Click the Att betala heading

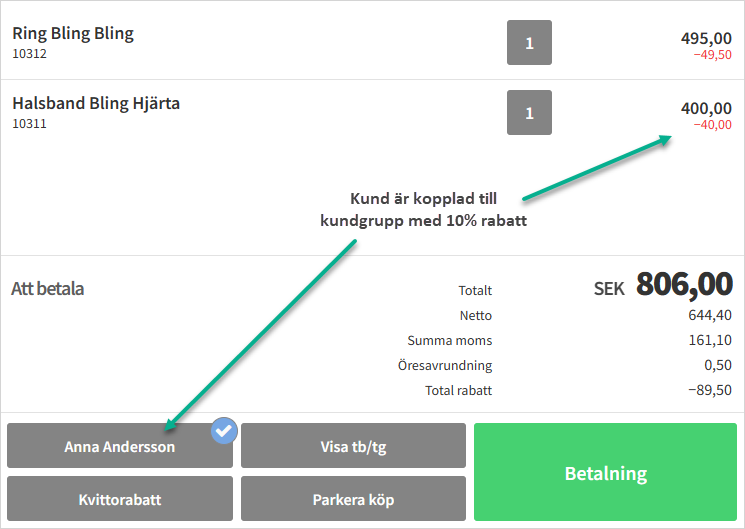pos(47,289)
